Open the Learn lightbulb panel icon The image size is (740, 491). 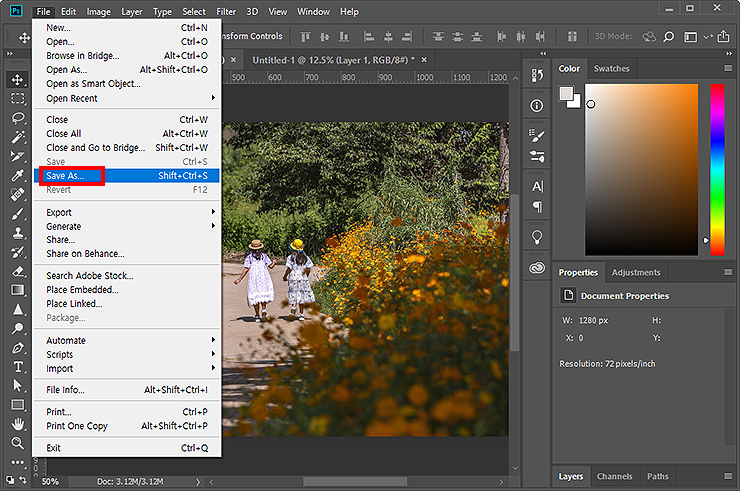[x=537, y=237]
